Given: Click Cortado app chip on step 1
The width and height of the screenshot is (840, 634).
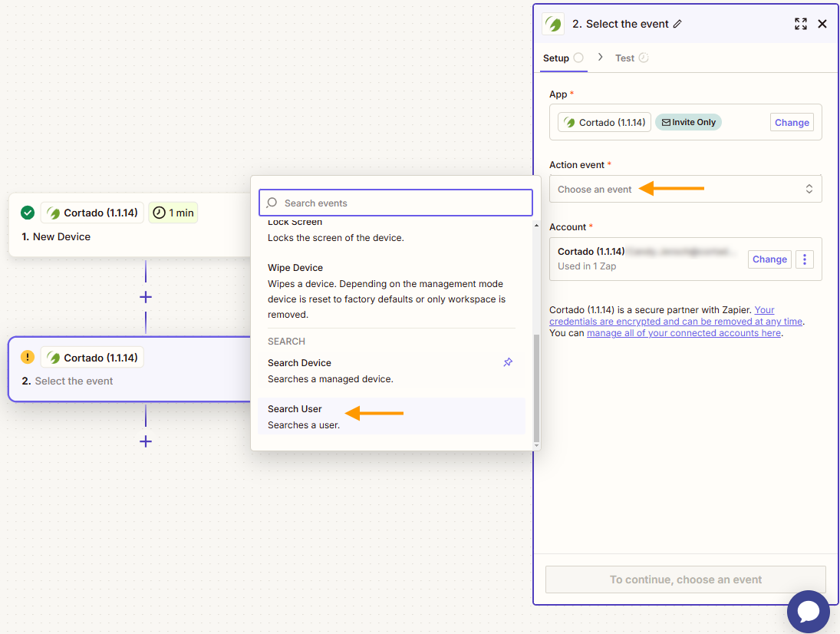Looking at the screenshot, I should 92,213.
